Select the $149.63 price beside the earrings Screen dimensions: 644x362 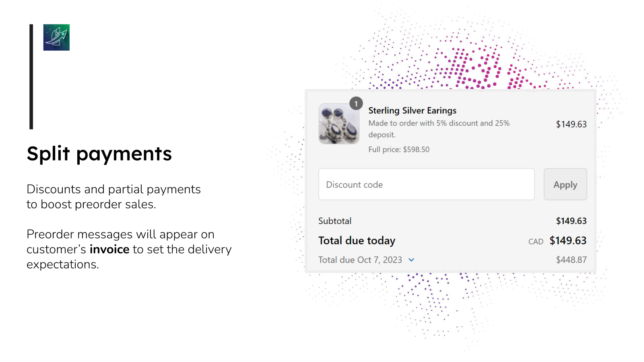click(x=571, y=124)
